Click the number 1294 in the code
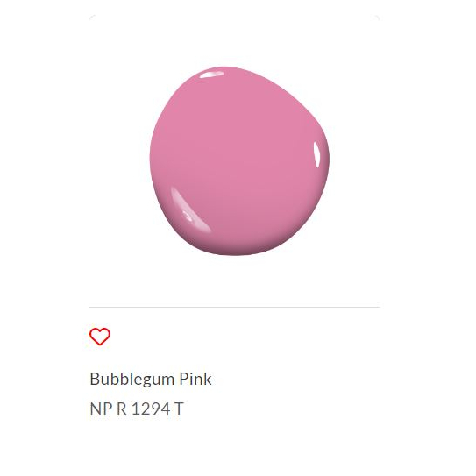This screenshot has height=476, width=476. 151,409
